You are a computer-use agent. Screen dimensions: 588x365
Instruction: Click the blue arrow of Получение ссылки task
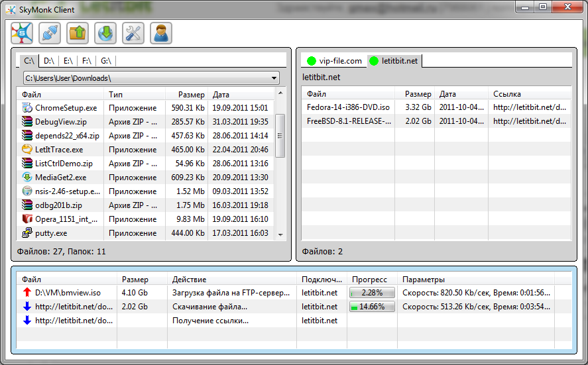pos(27,320)
